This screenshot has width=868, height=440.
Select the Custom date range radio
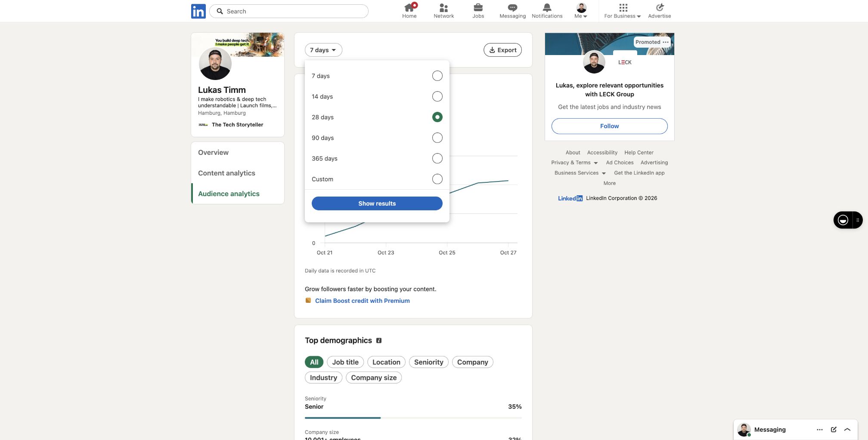(437, 179)
